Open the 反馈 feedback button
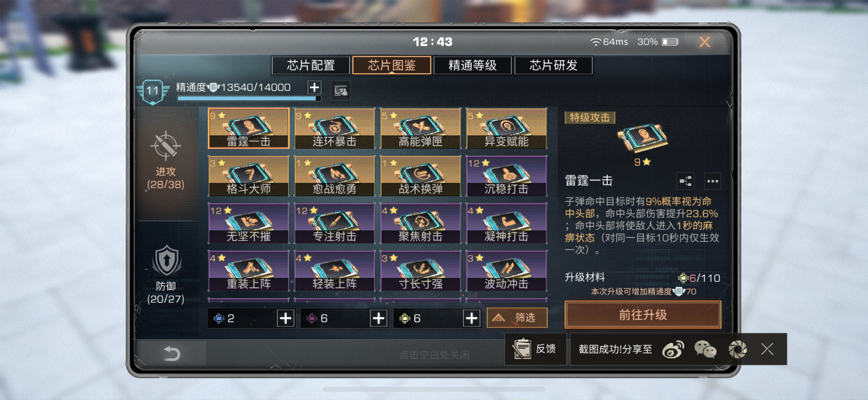 pyautogui.click(x=535, y=349)
